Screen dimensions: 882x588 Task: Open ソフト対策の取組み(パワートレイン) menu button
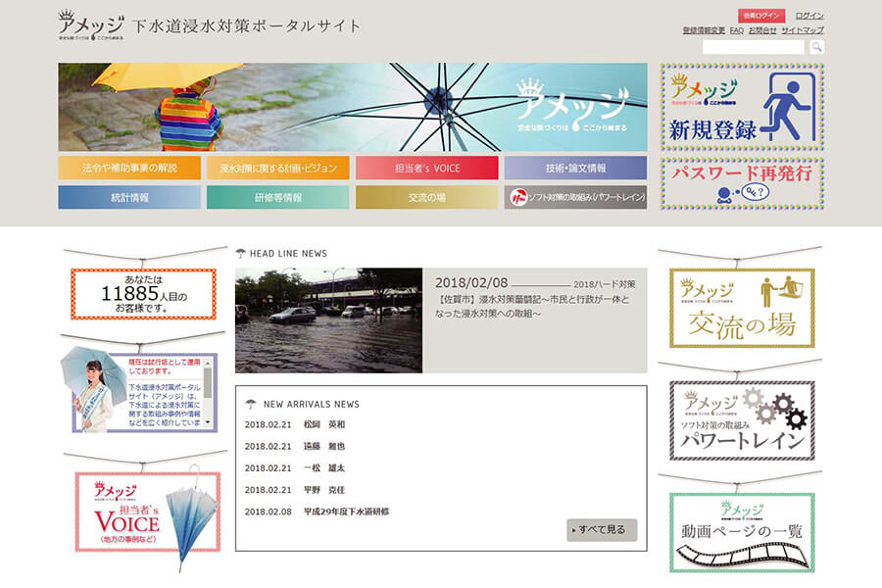[575, 198]
